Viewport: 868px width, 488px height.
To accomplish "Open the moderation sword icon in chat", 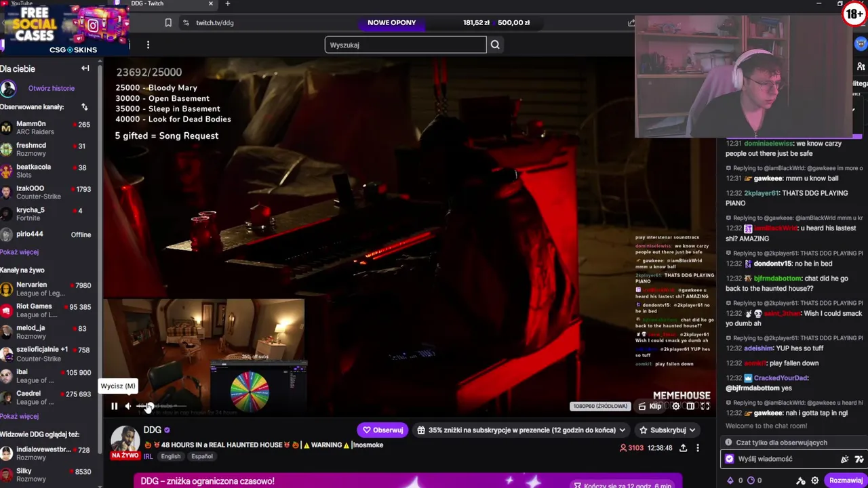I will 801,481.
